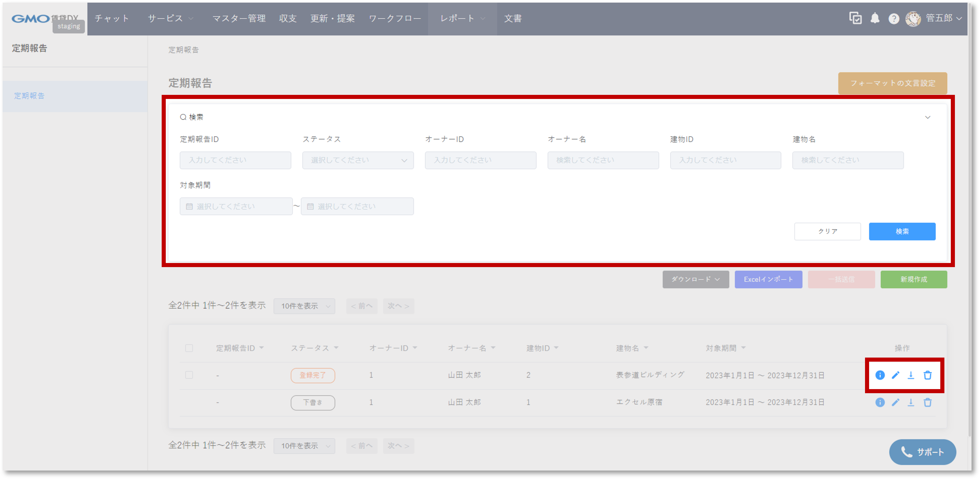Click the edit pencil icon for 表参道ビルディング
The image size is (980, 479).
(896, 375)
